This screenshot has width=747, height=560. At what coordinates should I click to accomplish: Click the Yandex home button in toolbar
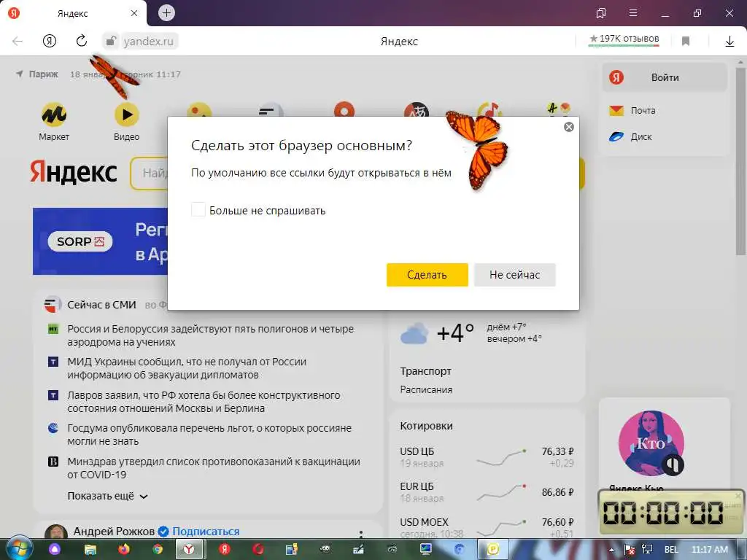(x=50, y=41)
